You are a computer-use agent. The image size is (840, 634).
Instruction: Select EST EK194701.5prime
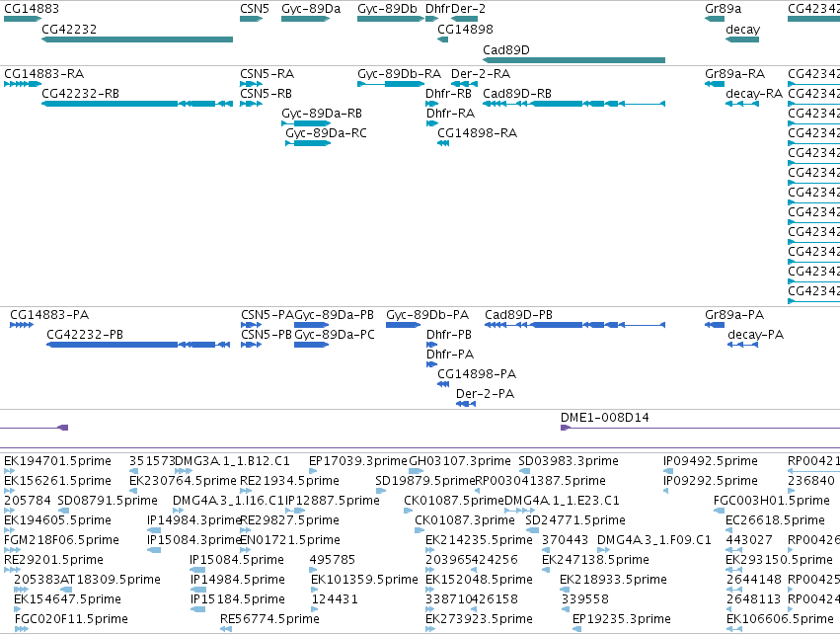57,461
